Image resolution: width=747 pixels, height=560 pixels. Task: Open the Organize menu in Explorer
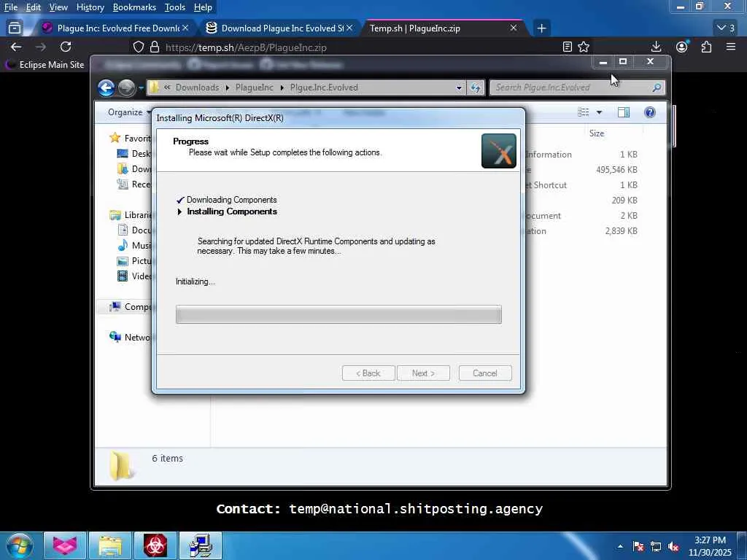click(128, 112)
